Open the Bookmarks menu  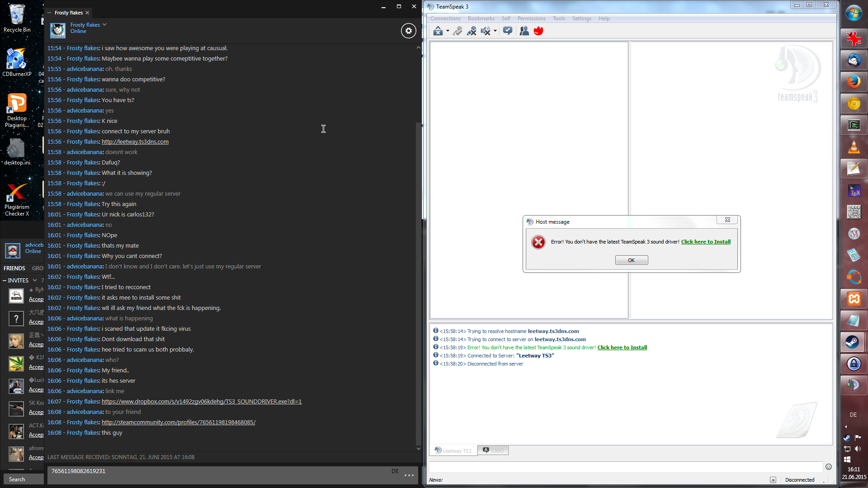pyautogui.click(x=481, y=19)
